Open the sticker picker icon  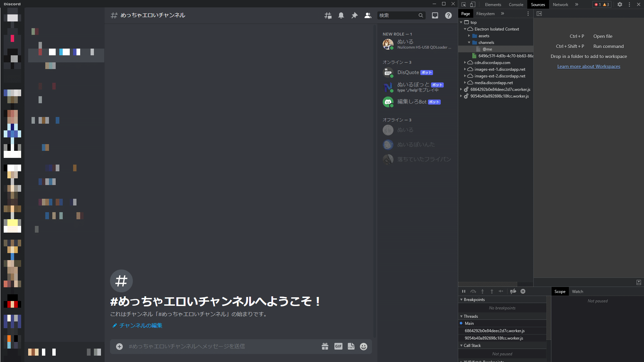(x=351, y=347)
